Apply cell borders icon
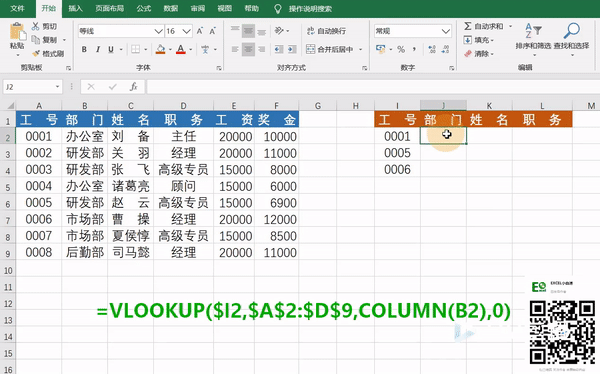This screenshot has height=374, width=600. (135, 49)
